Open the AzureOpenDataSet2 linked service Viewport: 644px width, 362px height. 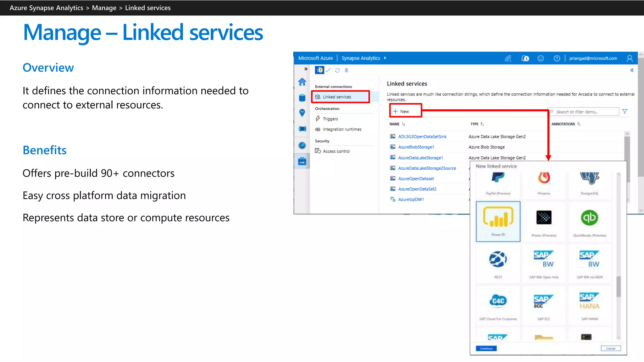[x=417, y=189]
